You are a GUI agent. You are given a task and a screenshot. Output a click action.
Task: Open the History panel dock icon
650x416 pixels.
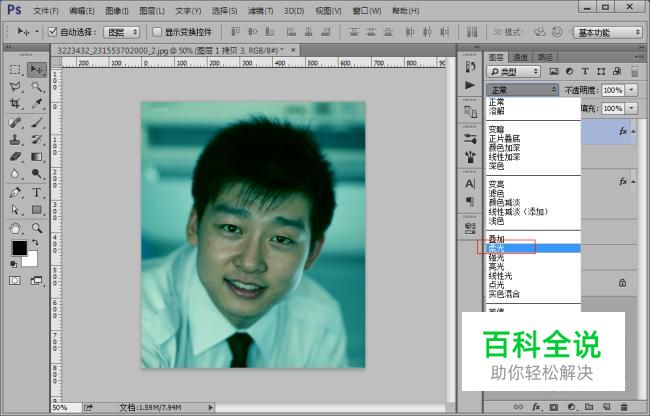click(x=470, y=67)
